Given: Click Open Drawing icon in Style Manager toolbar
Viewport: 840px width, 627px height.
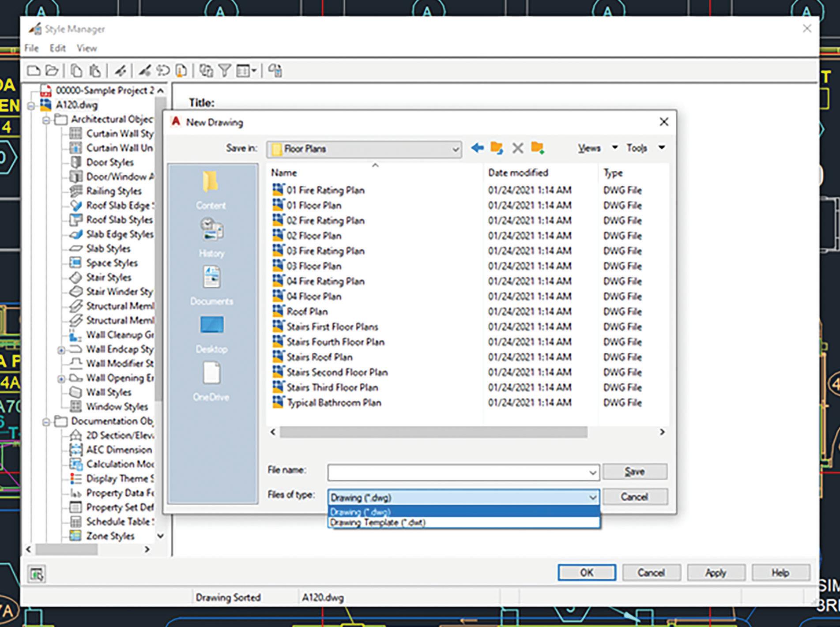Looking at the screenshot, I should click(52, 71).
